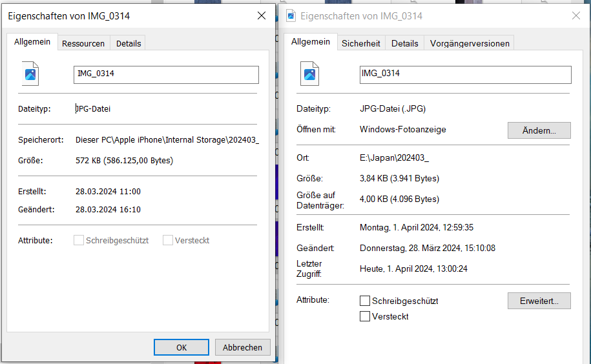
Task: Close the right properties window
Action: (576, 15)
